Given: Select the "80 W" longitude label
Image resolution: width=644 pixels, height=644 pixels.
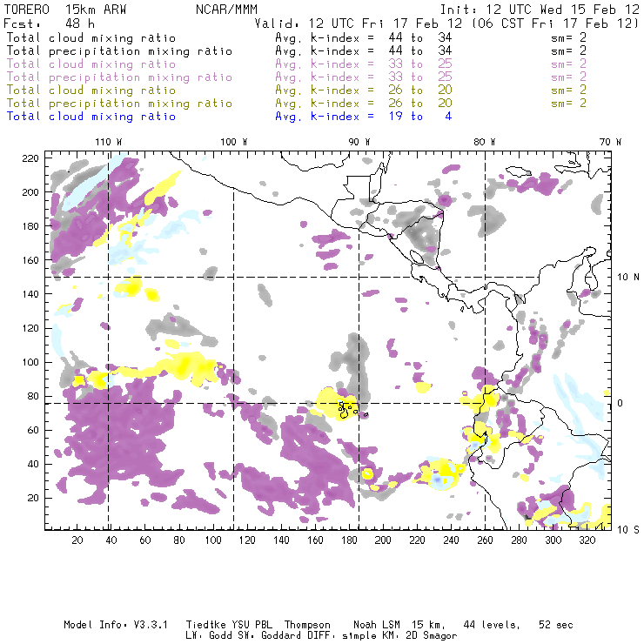Looking at the screenshot, I should (485, 142).
